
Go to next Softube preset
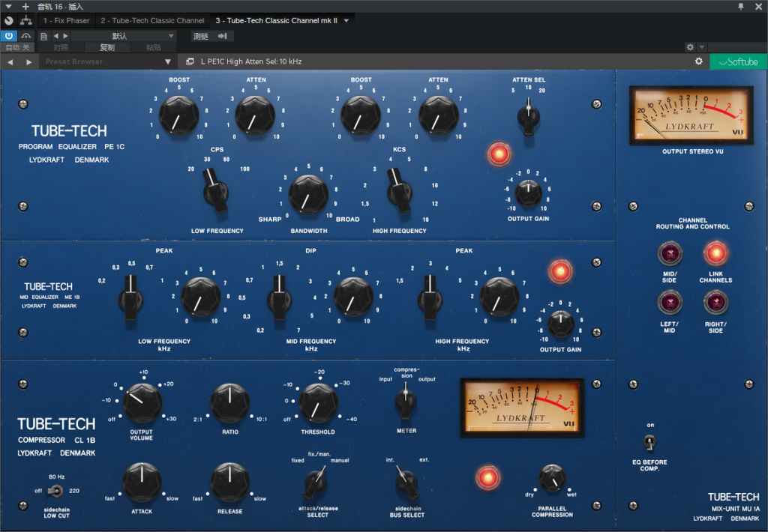point(29,61)
